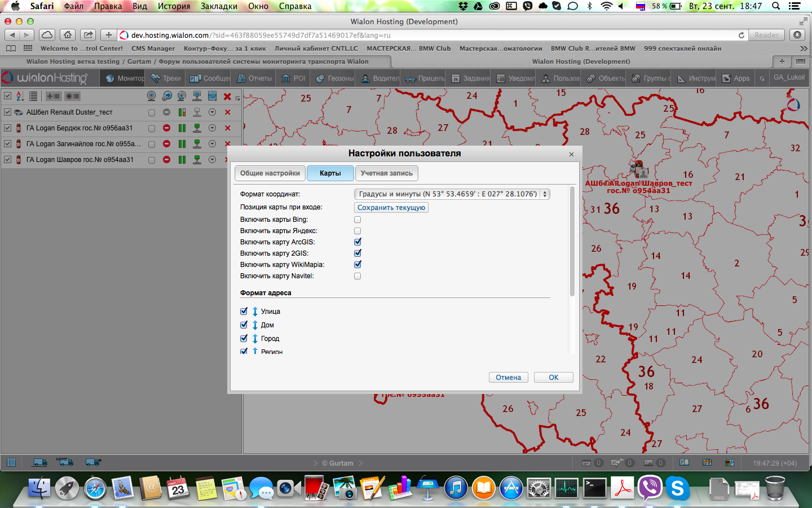Disable the 2GIS map checkbox
Image resolution: width=812 pixels, height=508 pixels.
tap(358, 253)
